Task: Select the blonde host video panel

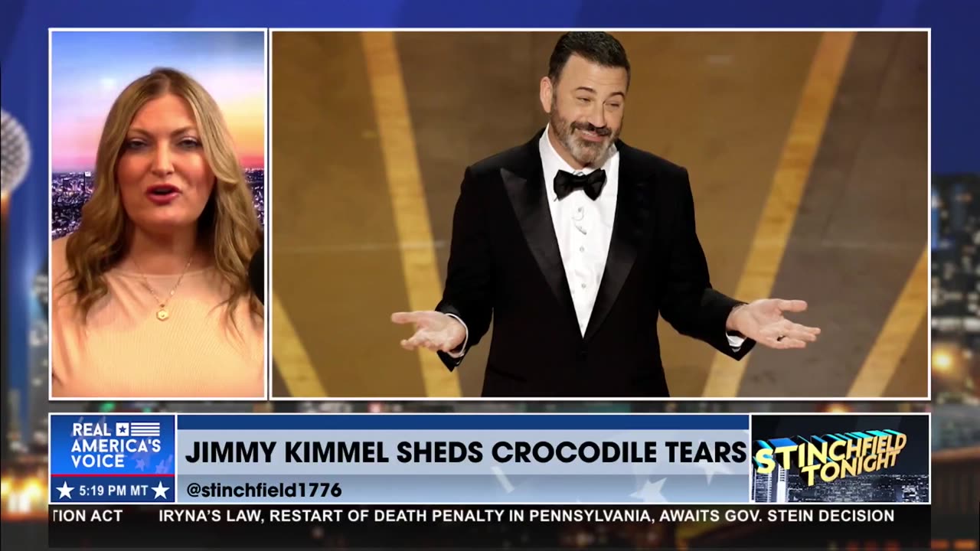Action: click(158, 214)
